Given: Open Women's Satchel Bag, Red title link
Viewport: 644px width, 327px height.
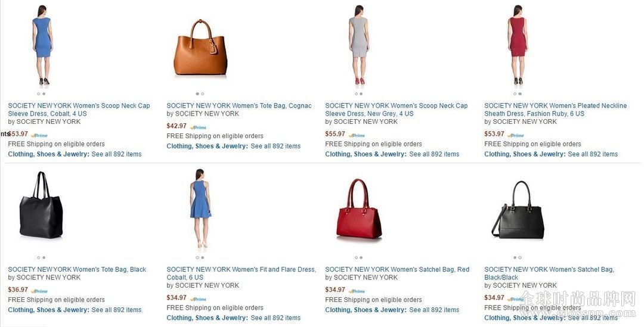Looking at the screenshot, I should coord(397,269).
